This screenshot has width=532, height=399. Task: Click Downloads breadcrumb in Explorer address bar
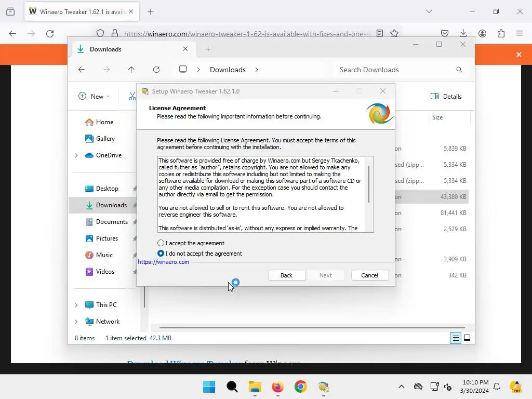[x=228, y=70]
